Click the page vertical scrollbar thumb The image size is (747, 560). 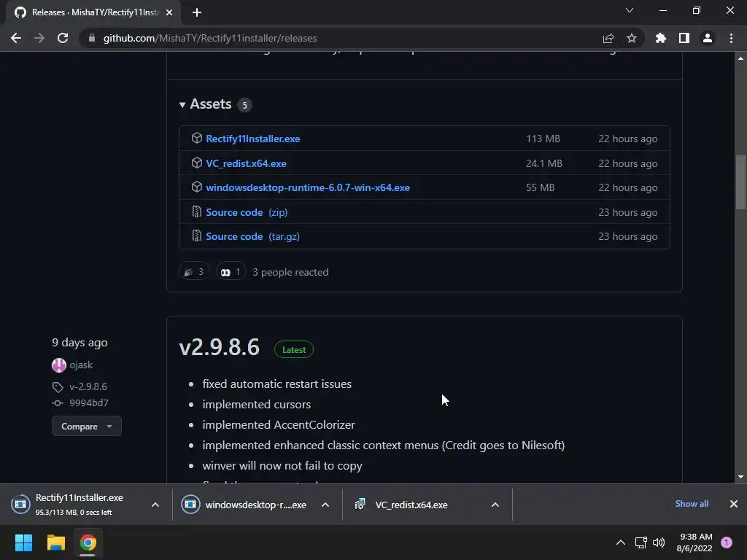coord(740,182)
